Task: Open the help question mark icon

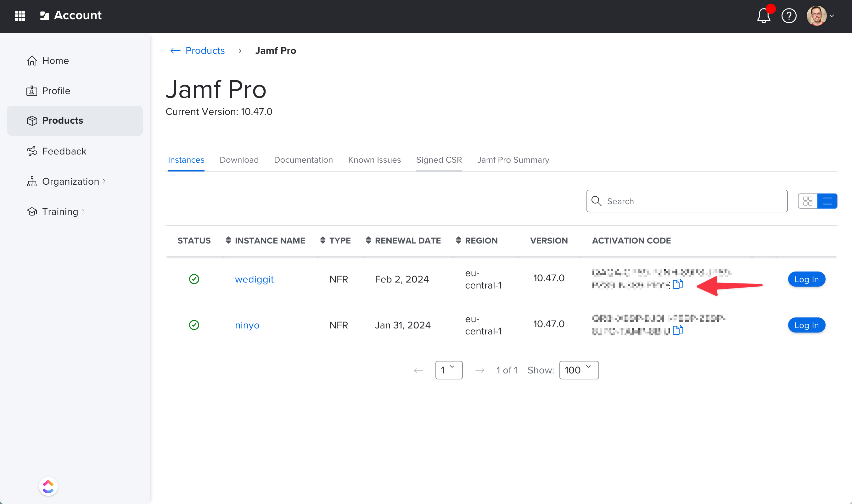Action: pyautogui.click(x=788, y=16)
